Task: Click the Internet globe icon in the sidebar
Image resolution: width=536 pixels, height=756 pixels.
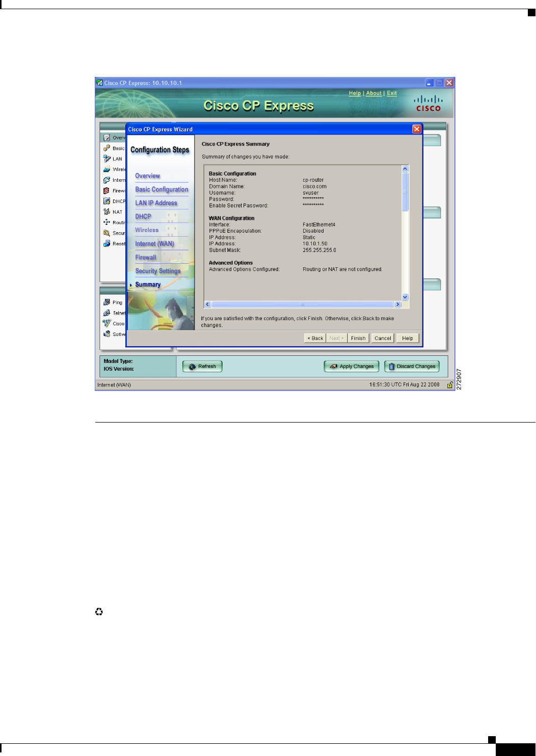Action: point(107,180)
